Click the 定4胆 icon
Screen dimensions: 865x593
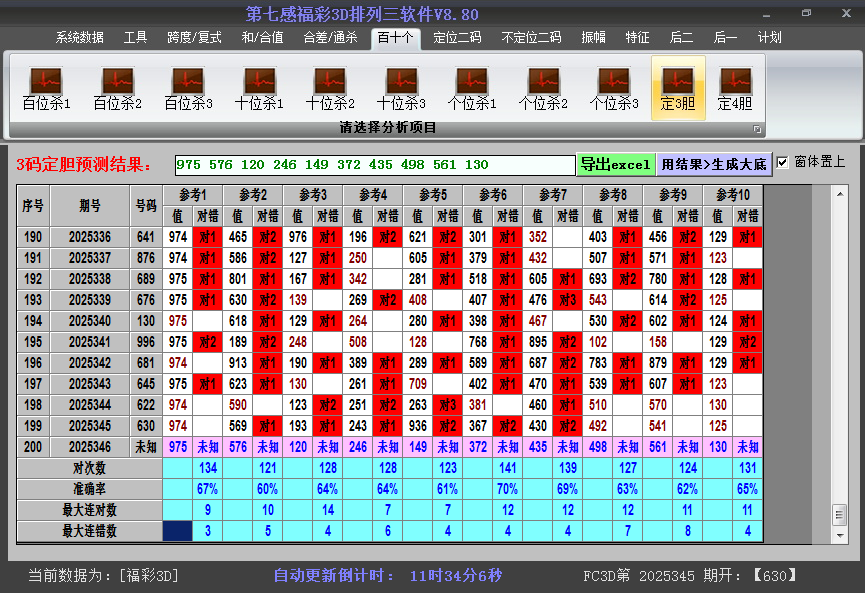pyautogui.click(x=735, y=88)
